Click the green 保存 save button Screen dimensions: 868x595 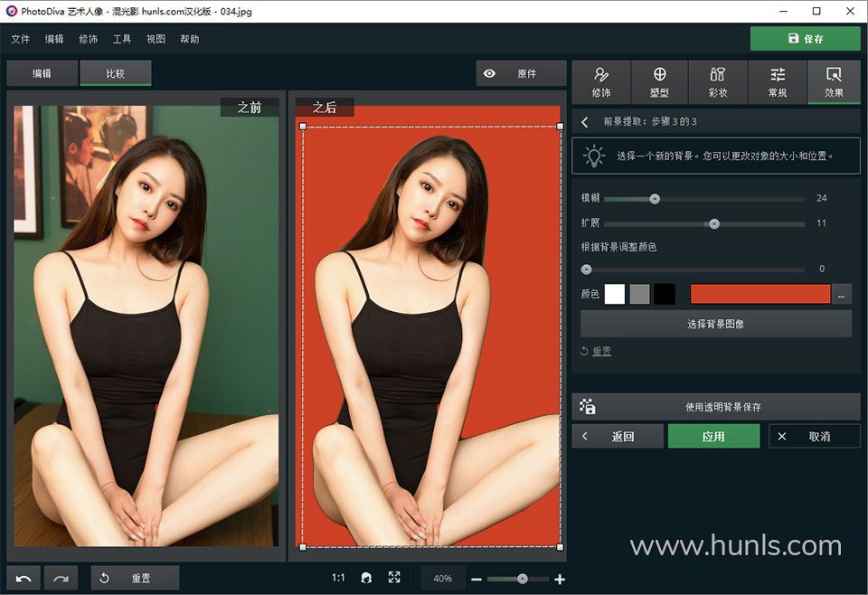[x=805, y=39]
